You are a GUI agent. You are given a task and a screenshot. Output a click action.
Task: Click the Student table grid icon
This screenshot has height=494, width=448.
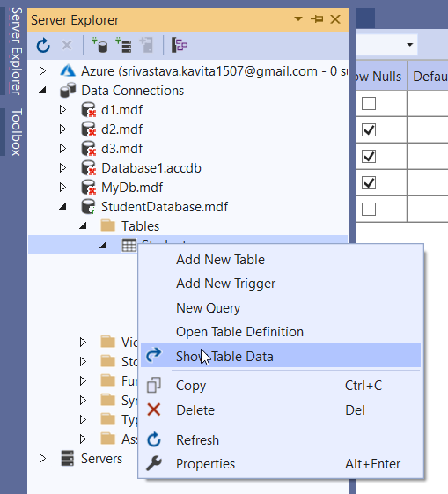[x=129, y=245]
